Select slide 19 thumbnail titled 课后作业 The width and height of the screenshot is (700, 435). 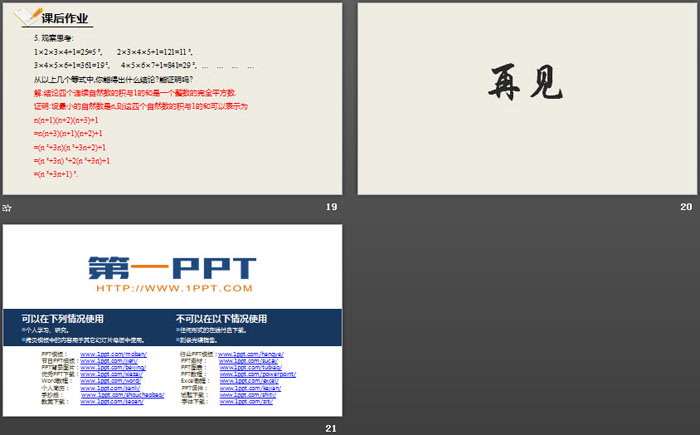point(172,99)
